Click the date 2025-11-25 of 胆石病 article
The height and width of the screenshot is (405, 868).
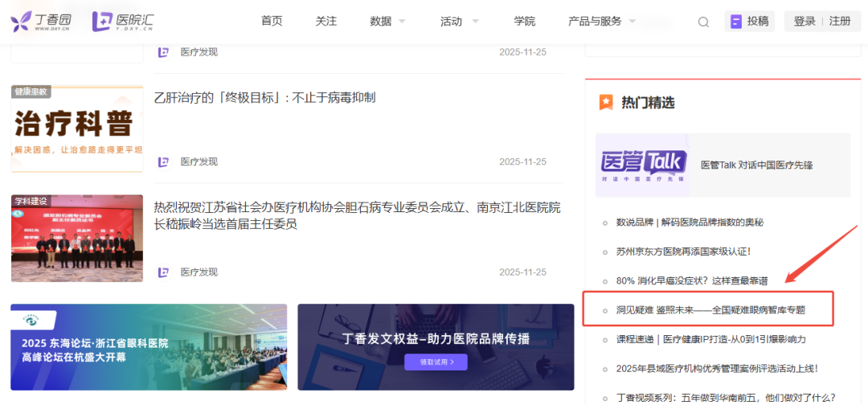pos(522,272)
